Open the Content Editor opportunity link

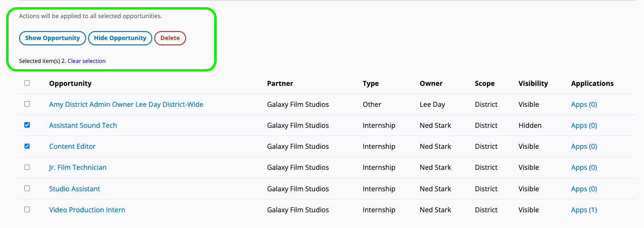click(72, 146)
